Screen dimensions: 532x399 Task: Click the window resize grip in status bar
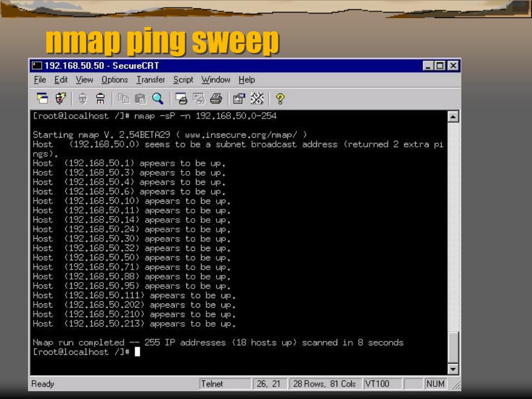coord(456,384)
